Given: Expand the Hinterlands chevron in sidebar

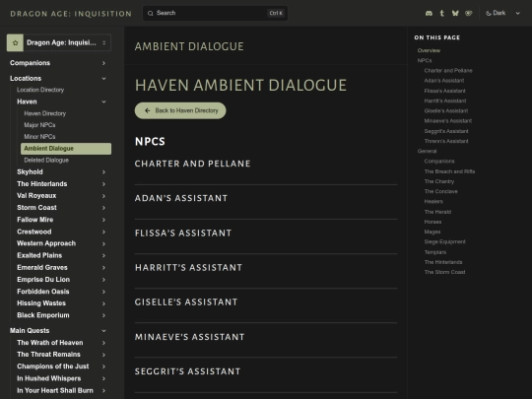Looking at the screenshot, I should (103, 184).
